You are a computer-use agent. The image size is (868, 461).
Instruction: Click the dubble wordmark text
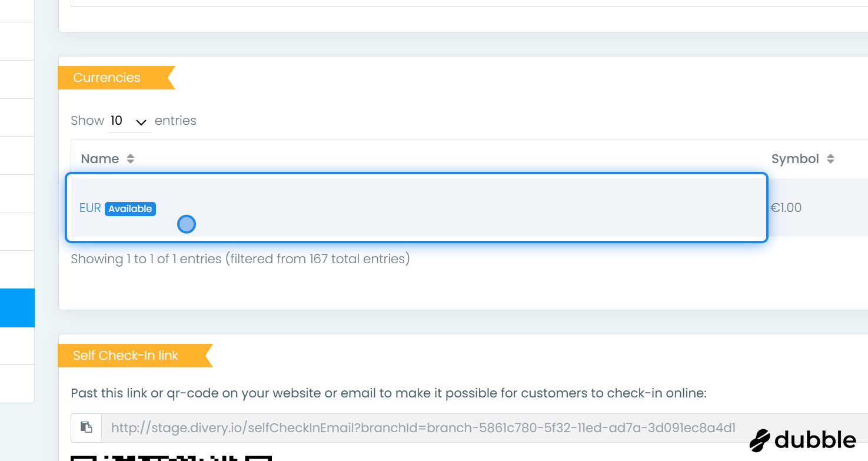click(x=815, y=440)
